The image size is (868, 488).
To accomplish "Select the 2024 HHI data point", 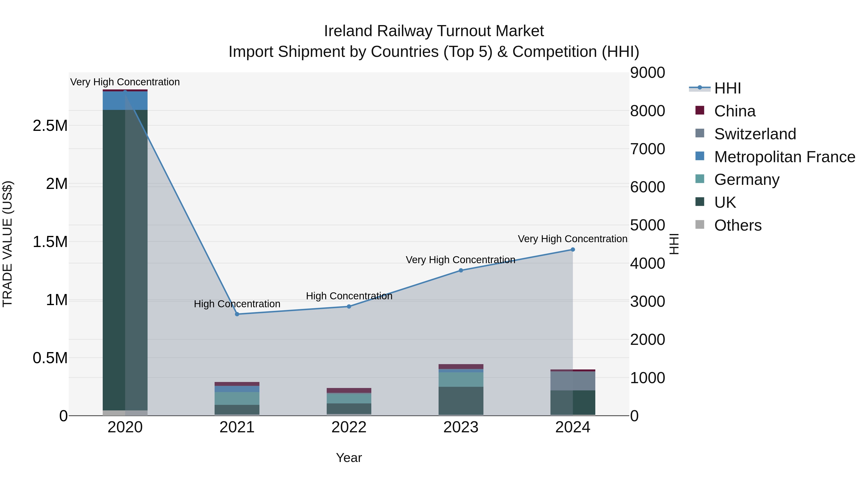I will click(573, 250).
